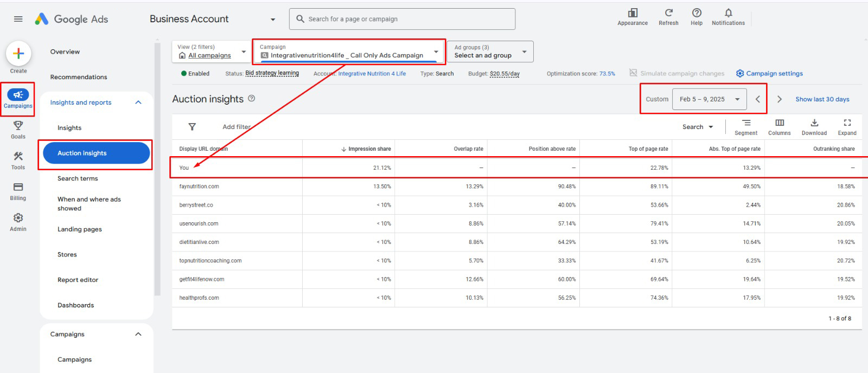
Task: Sort by Abs. Top of page rate header
Action: [735, 149]
